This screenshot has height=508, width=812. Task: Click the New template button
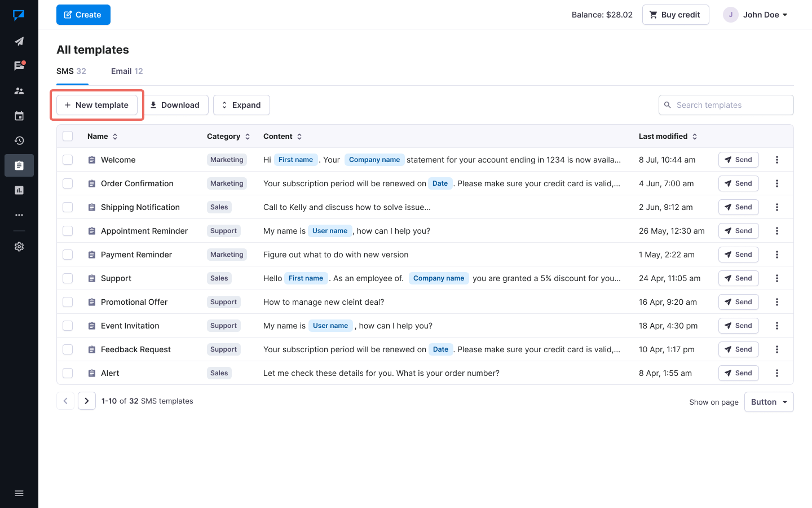(x=97, y=105)
